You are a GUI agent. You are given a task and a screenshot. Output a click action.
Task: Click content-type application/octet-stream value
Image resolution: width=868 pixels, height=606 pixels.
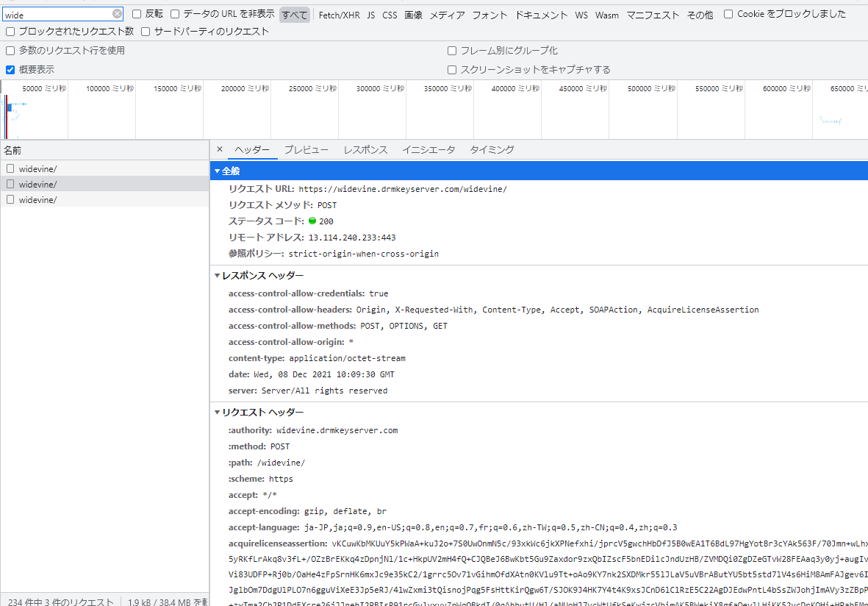pyautogui.click(x=347, y=358)
